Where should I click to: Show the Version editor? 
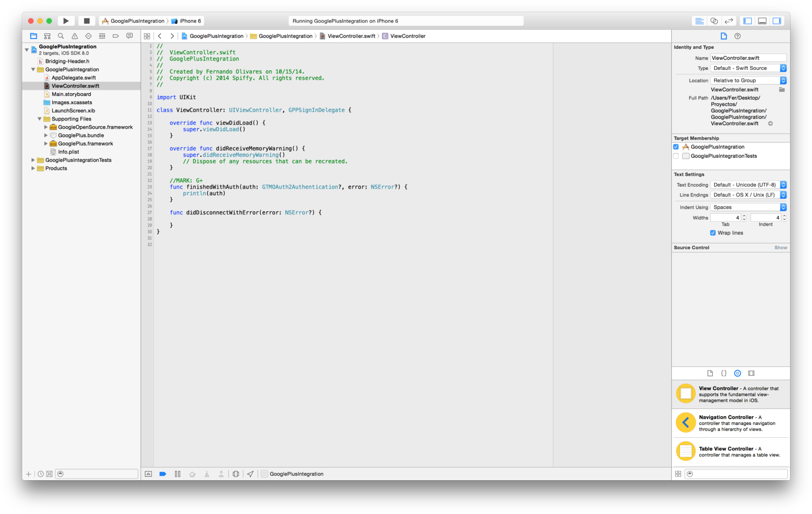(x=729, y=21)
